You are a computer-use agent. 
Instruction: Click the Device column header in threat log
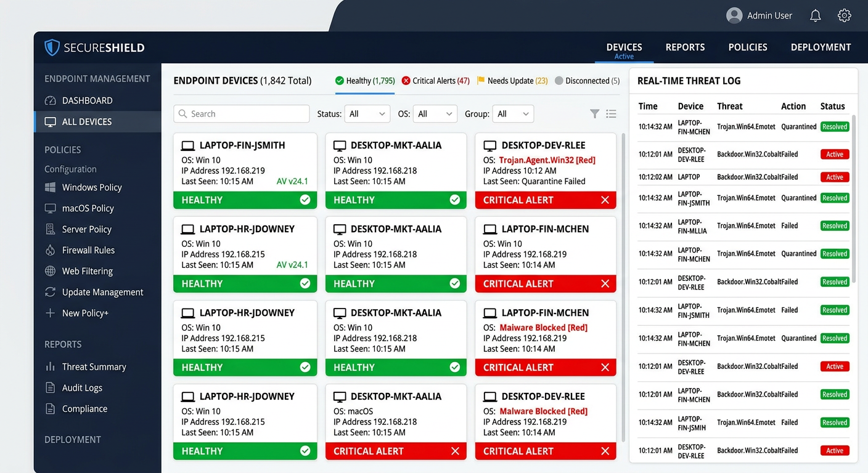pos(690,106)
